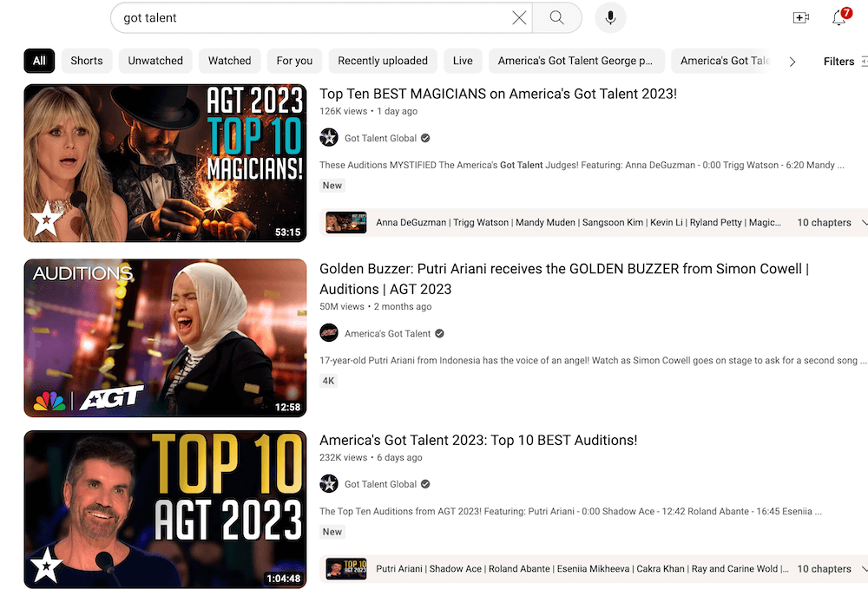
Task: Select the Live filter chip
Action: click(463, 61)
